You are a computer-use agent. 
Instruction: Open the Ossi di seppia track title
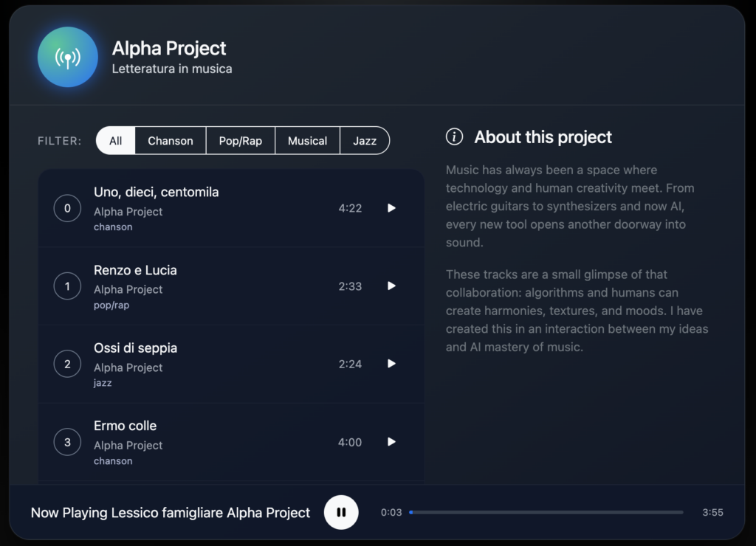click(135, 348)
